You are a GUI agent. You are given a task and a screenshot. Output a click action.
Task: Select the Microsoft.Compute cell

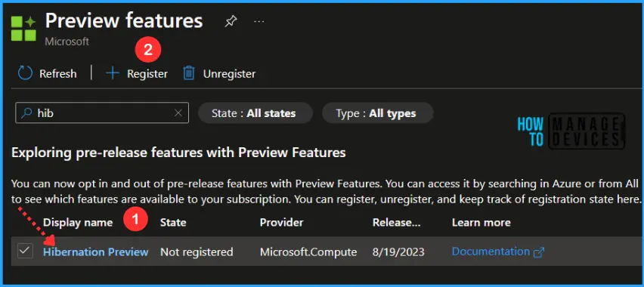[x=308, y=252]
